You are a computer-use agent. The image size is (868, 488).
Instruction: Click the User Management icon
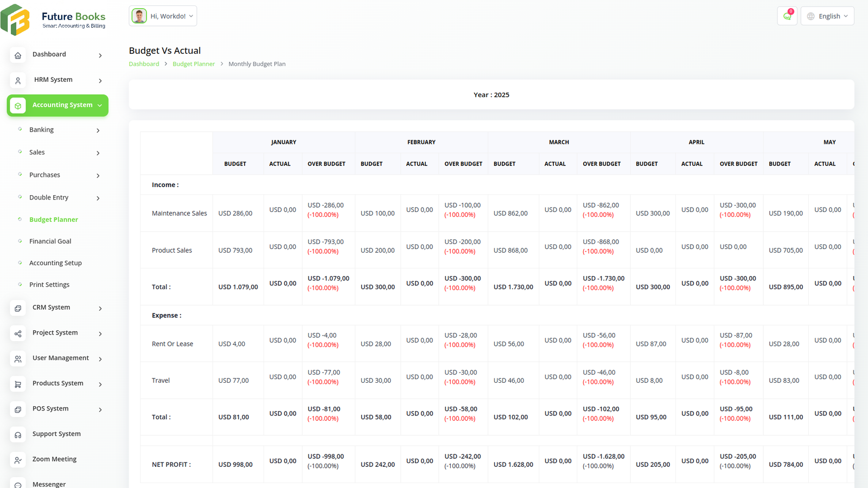[x=18, y=358]
